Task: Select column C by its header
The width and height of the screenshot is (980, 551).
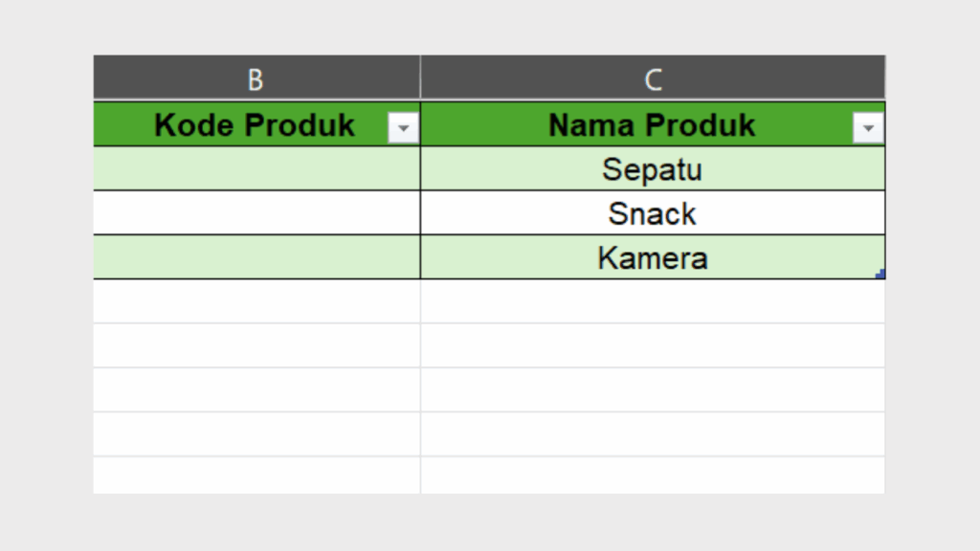Action: tap(653, 77)
